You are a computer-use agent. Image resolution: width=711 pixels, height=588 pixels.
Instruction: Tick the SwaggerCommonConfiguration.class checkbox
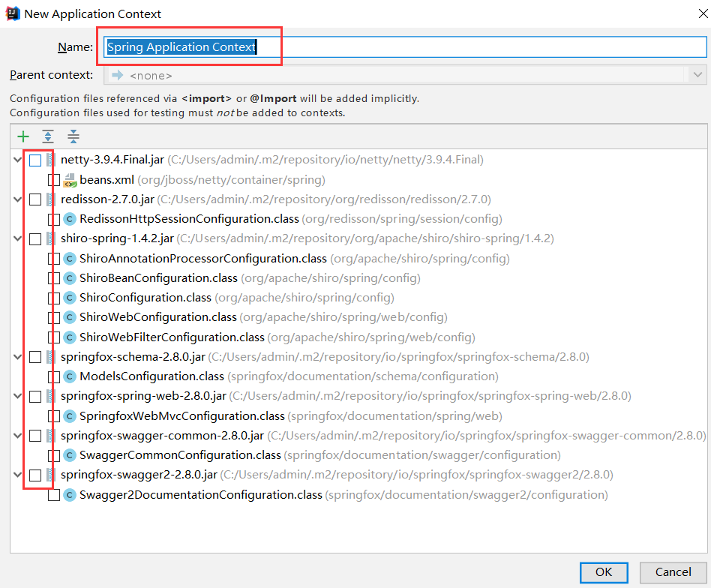coord(54,455)
